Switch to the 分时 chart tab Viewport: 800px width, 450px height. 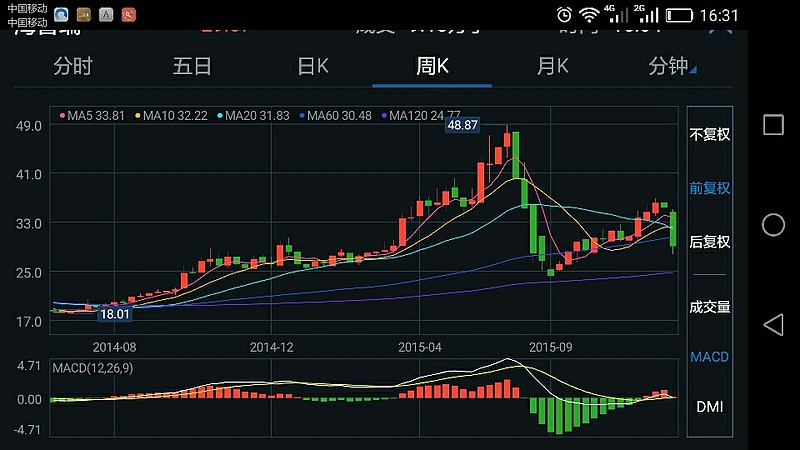click(x=72, y=66)
